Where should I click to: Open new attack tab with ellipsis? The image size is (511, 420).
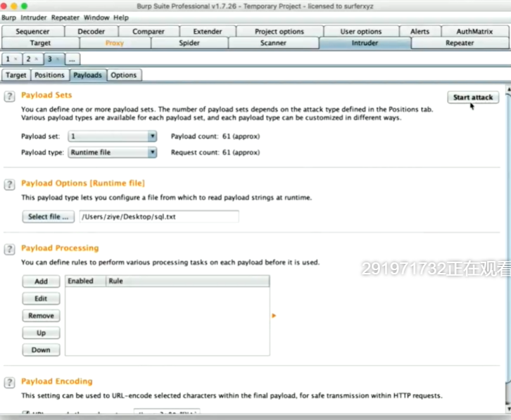click(x=72, y=59)
